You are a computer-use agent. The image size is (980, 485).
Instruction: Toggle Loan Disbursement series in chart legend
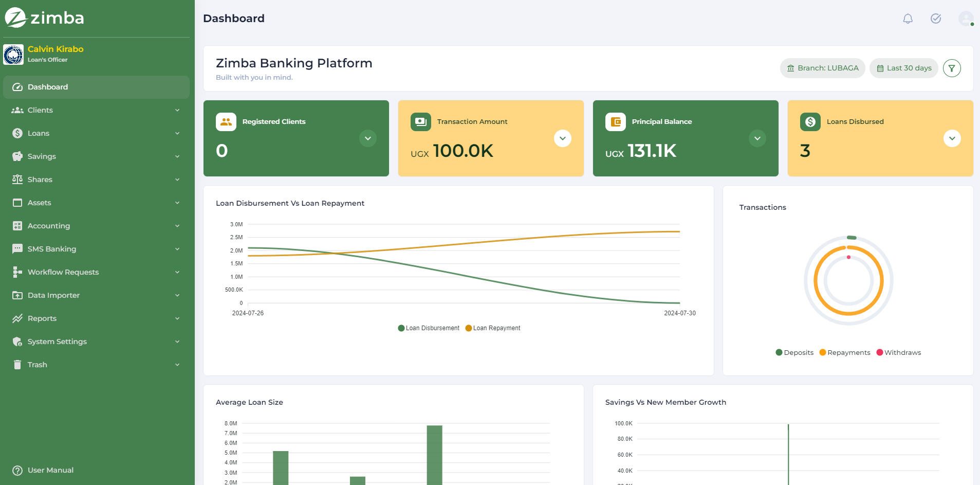pos(429,328)
